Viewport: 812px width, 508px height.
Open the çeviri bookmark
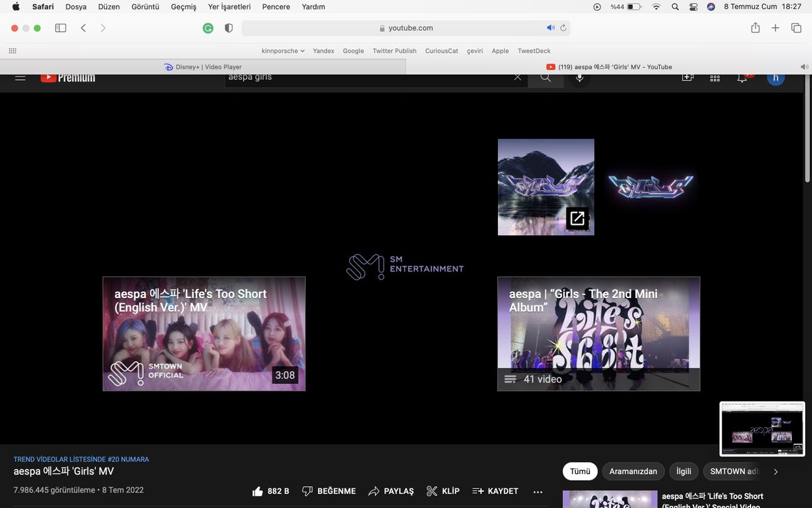click(x=475, y=51)
